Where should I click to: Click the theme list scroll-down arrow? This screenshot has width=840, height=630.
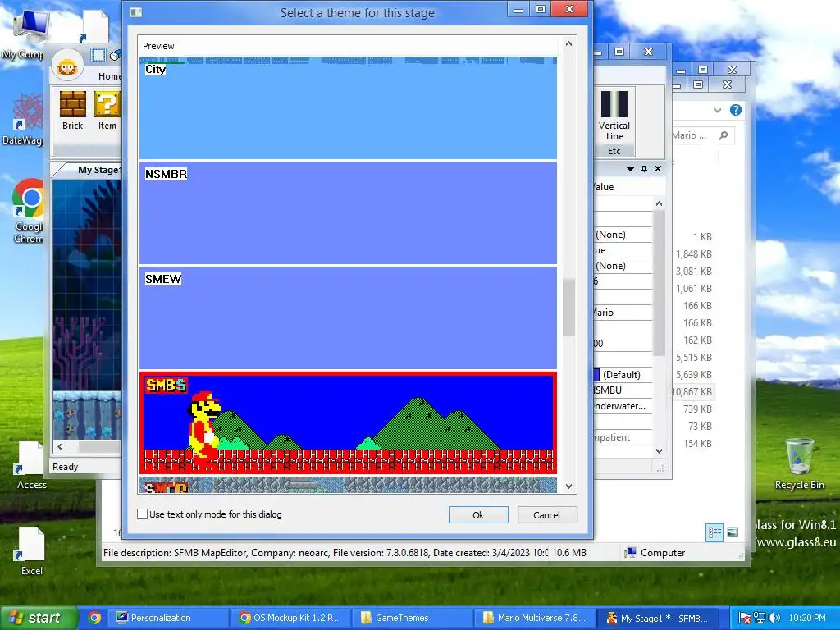point(569,486)
